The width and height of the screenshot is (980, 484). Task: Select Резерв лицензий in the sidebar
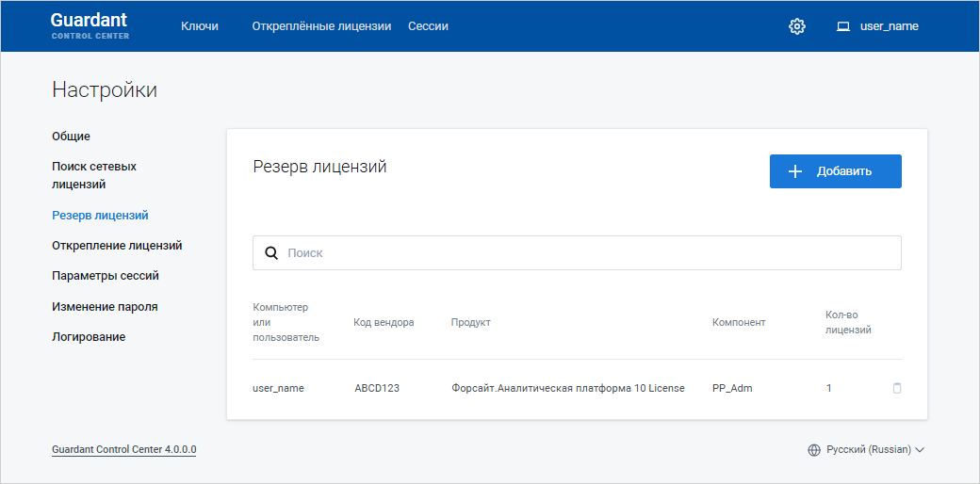100,216
